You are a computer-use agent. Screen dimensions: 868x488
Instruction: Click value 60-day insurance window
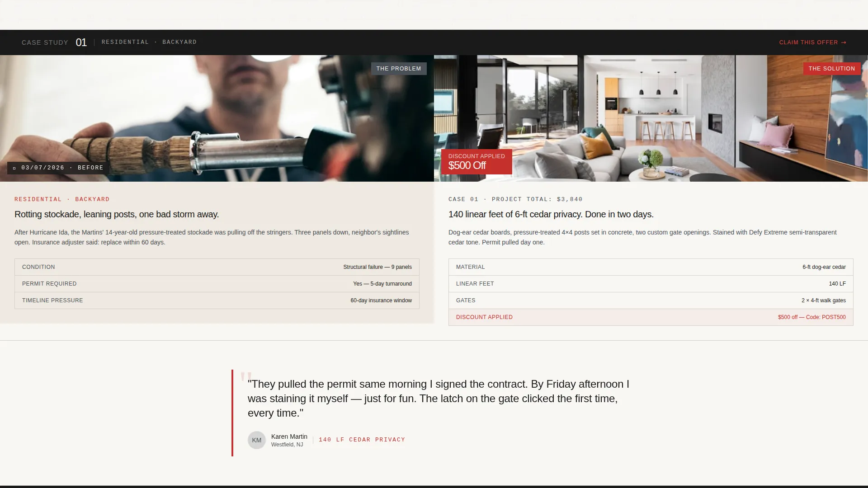click(381, 300)
